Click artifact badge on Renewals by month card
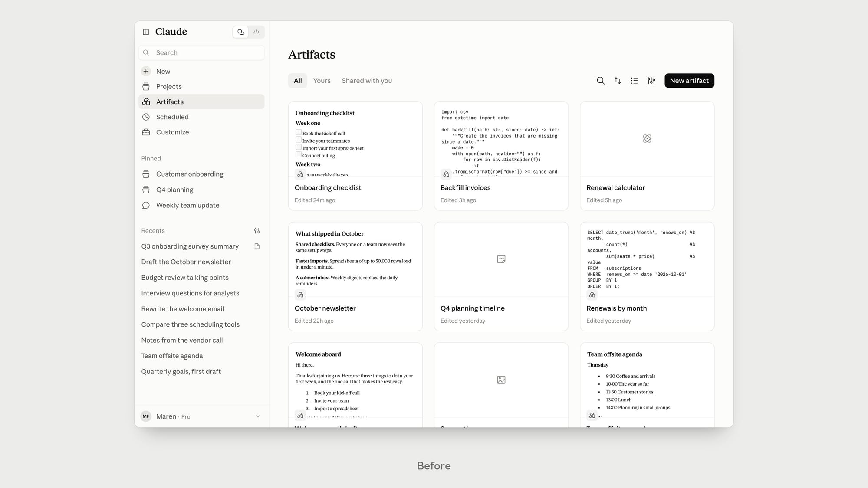This screenshot has height=488, width=868. click(592, 295)
